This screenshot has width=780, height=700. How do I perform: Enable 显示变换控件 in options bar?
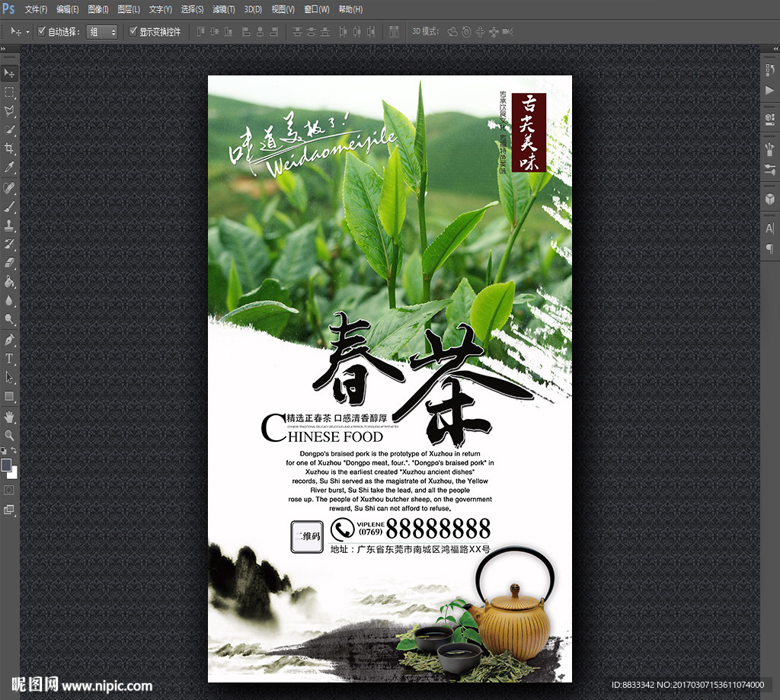(x=131, y=32)
